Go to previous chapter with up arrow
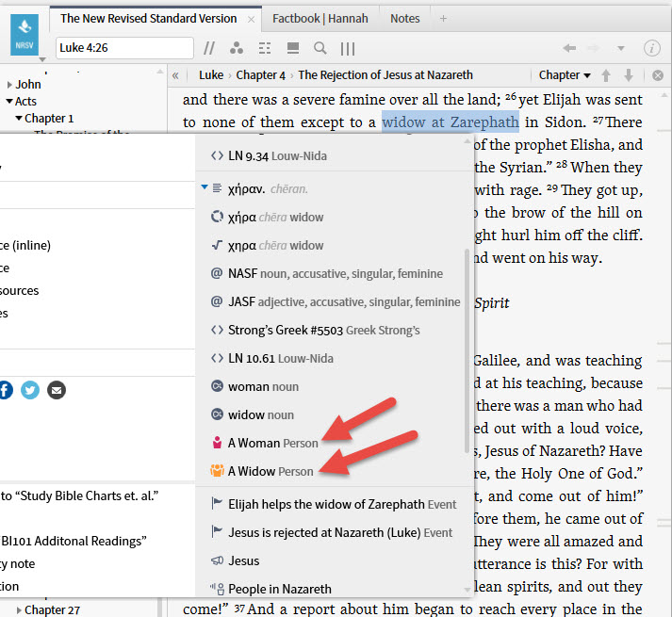 (x=606, y=75)
